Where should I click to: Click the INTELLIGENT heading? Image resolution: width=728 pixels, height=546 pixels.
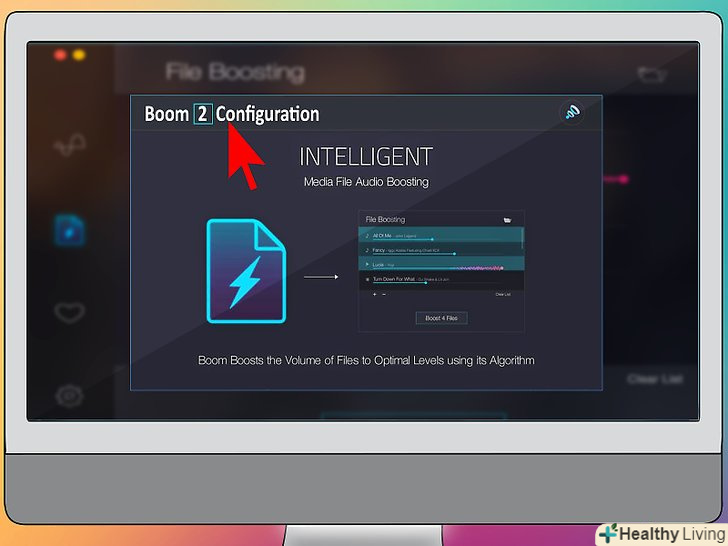366,156
